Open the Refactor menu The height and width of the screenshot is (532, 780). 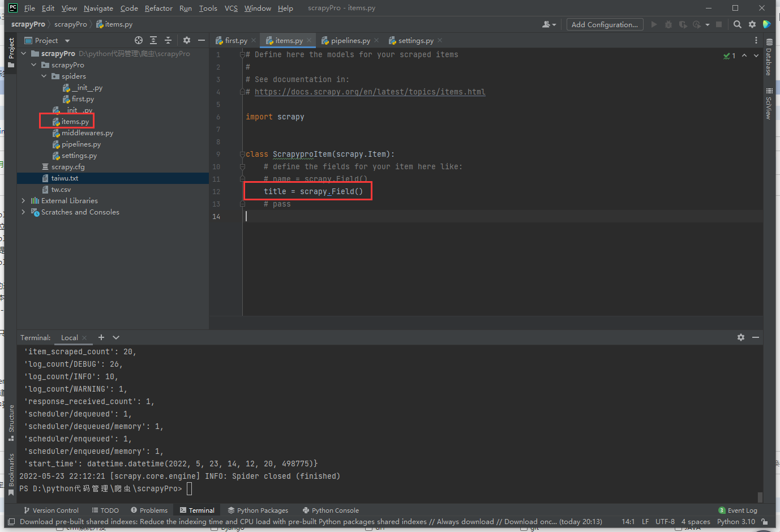point(158,8)
